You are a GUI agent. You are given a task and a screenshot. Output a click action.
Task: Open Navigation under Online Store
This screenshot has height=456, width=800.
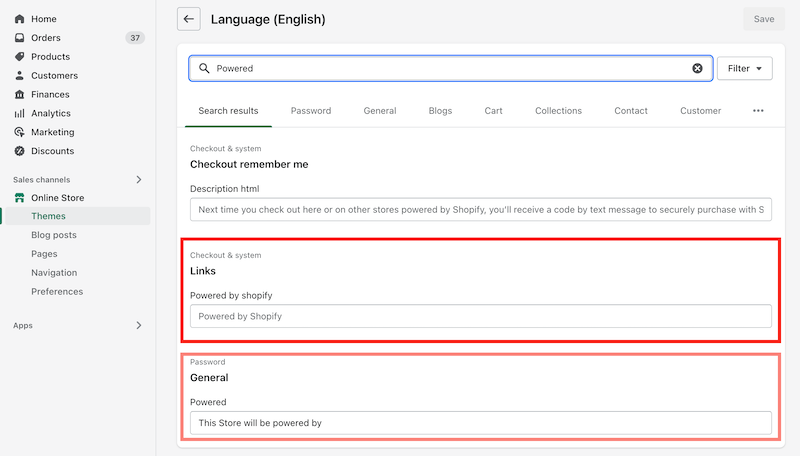[54, 273]
